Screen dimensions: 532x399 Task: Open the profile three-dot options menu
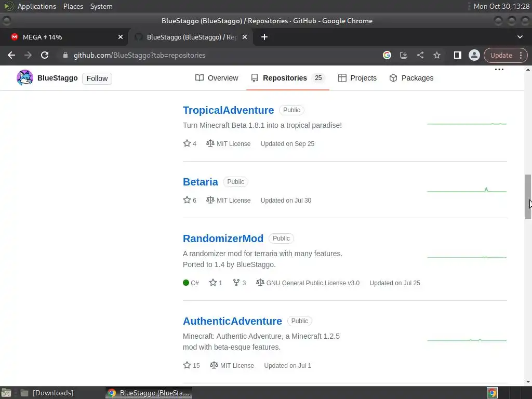coord(499,70)
